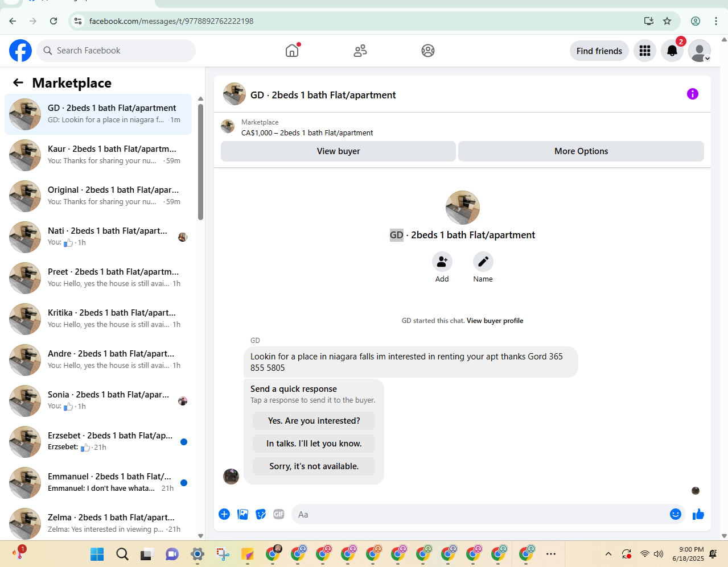Viewport: 728px width, 567px height.
Task: Open the taskbar clock and date
Action: point(688,554)
